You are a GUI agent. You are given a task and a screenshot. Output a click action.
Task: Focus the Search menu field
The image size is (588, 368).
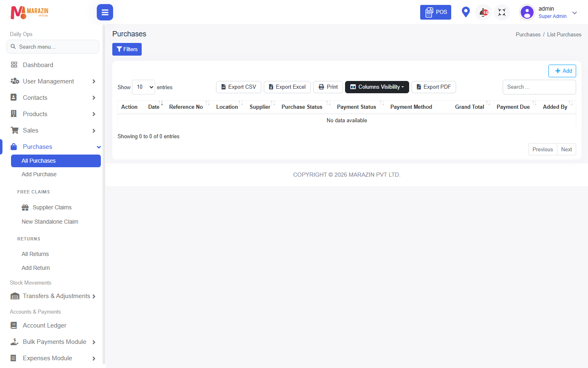53,47
